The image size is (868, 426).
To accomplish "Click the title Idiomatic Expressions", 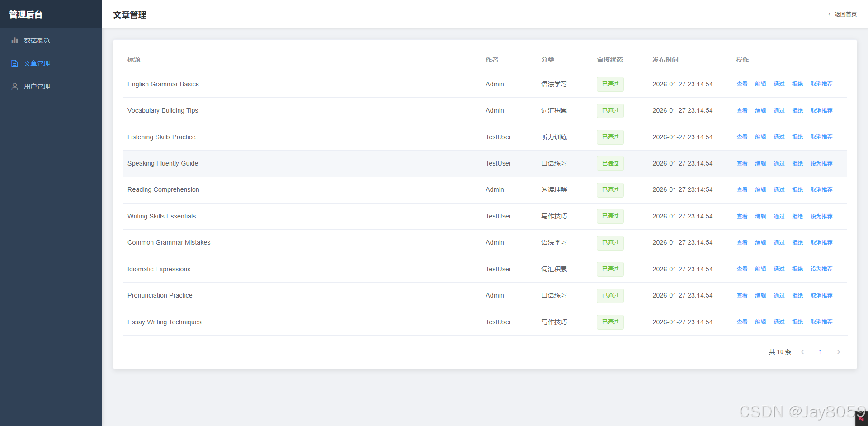I will tap(159, 269).
